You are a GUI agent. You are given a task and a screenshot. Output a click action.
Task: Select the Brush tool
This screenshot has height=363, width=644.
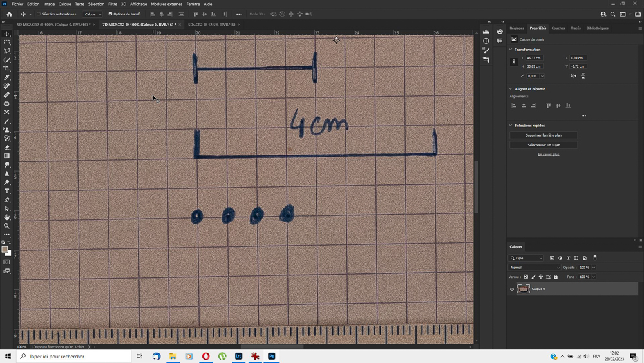click(6, 121)
